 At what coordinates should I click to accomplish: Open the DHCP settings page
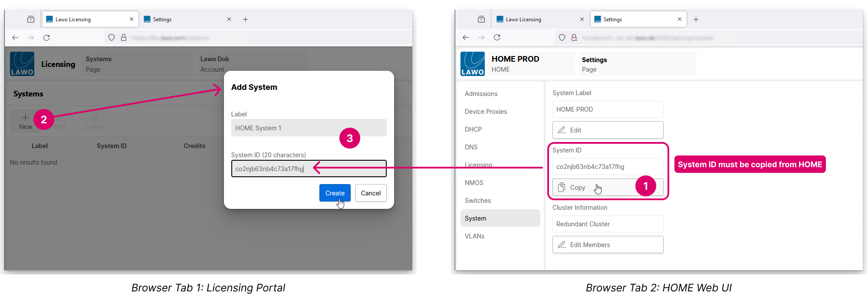coord(473,129)
